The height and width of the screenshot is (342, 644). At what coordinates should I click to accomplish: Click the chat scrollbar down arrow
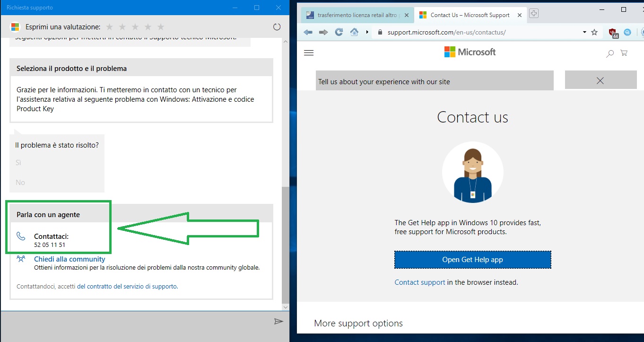(x=285, y=307)
